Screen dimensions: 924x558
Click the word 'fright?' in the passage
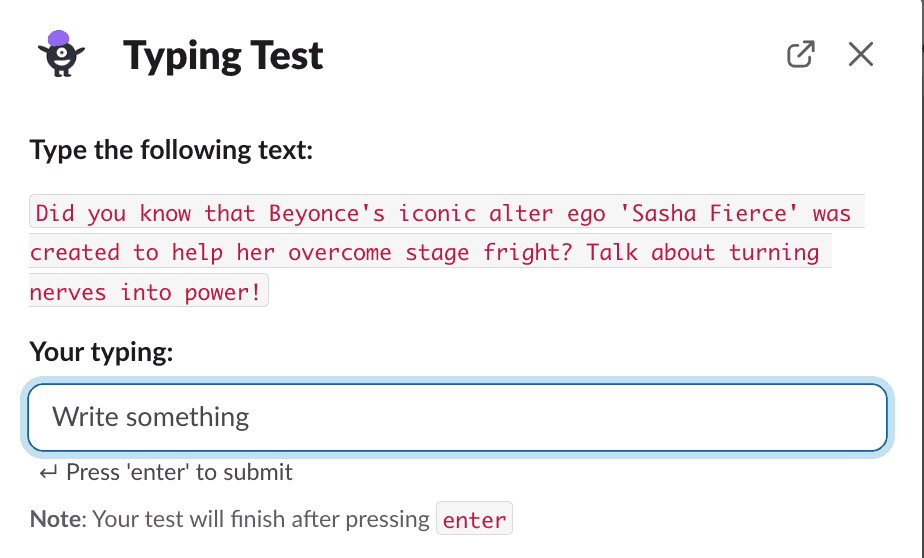(x=527, y=252)
